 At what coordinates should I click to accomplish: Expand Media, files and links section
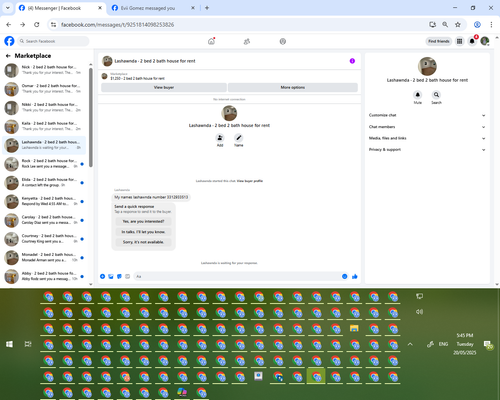(x=427, y=138)
